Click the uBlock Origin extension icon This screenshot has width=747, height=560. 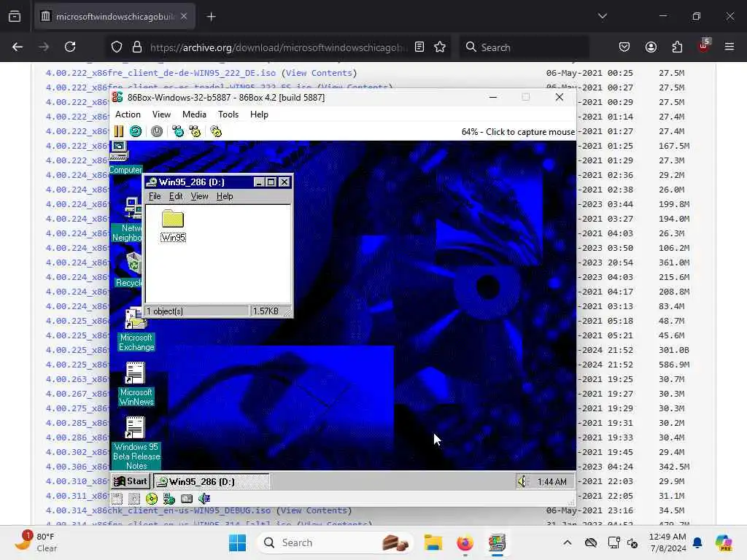(703, 46)
